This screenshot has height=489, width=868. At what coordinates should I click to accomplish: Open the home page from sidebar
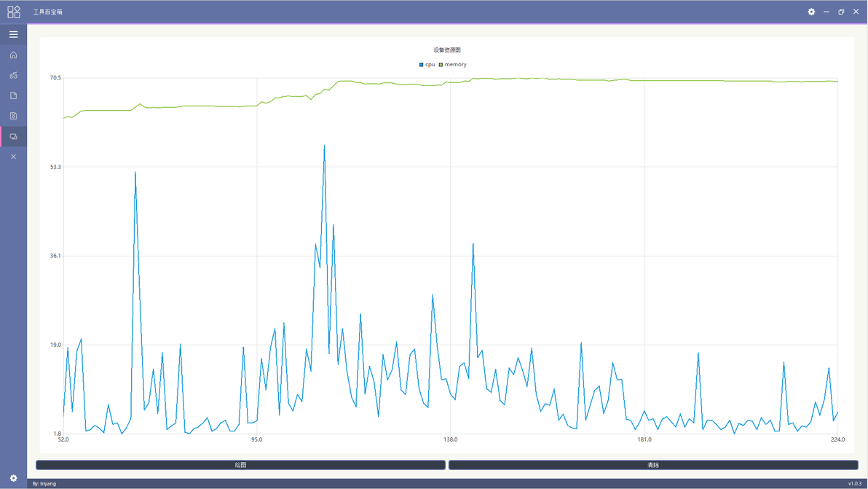[13, 55]
